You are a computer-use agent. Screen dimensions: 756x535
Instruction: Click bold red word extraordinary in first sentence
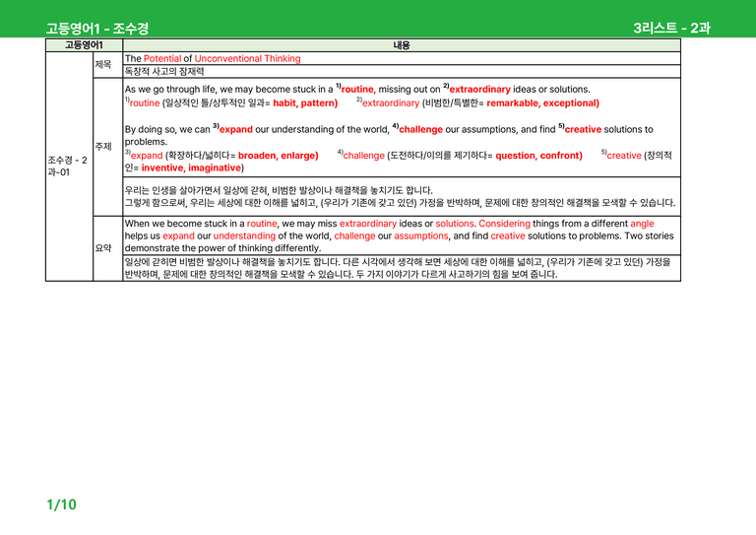pos(479,90)
